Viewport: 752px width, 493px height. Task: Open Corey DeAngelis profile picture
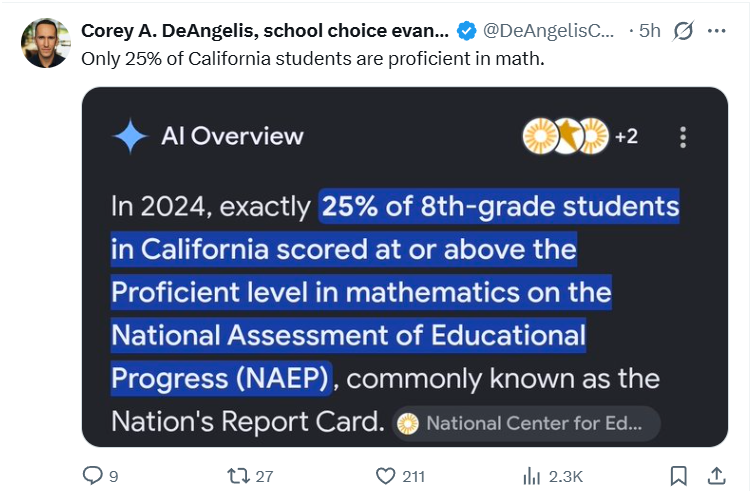tap(46, 43)
